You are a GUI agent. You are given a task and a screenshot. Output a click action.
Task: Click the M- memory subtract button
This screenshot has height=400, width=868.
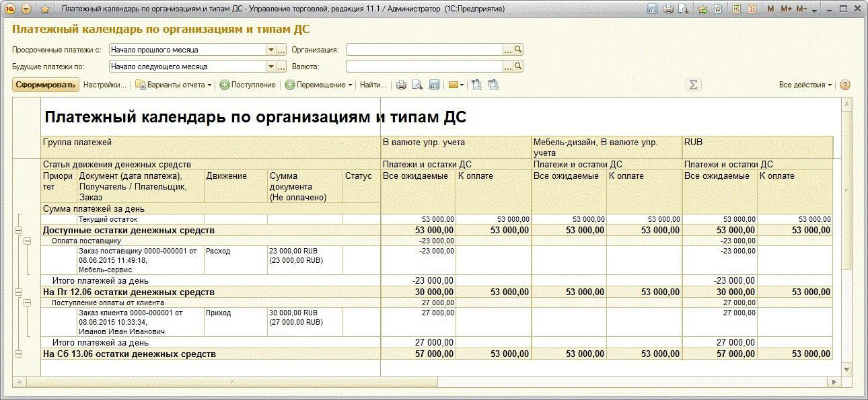(x=801, y=9)
